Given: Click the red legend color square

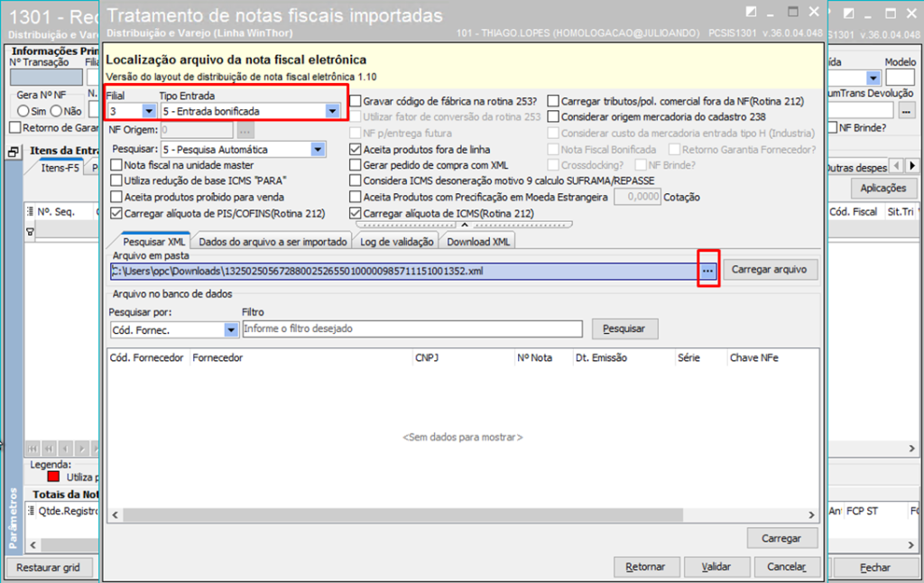Looking at the screenshot, I should [x=53, y=477].
